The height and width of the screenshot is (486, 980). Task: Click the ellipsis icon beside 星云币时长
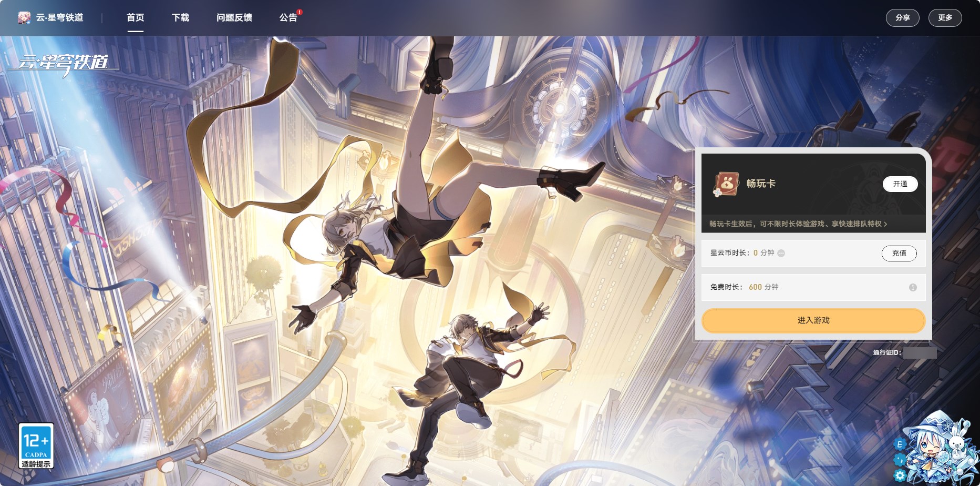coord(781,254)
